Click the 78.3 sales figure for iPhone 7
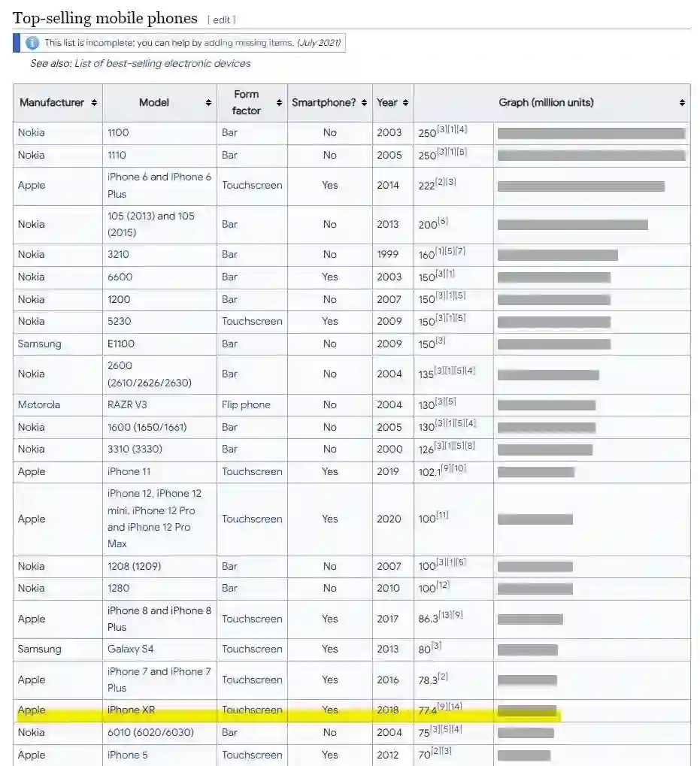 [428, 680]
